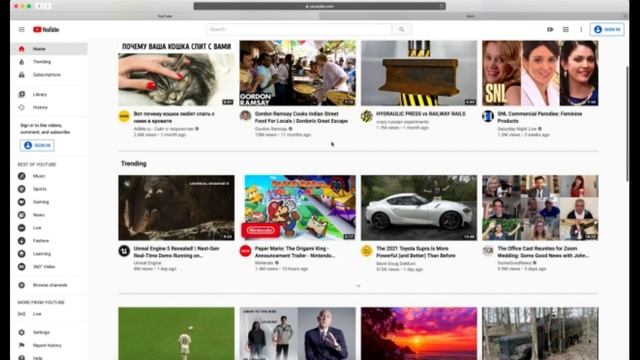Screen dimensions: 640x360
Task: Click into the Search input field
Action: 299,29
